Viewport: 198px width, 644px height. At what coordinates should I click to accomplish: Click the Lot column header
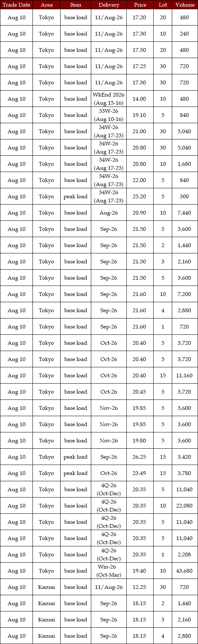coord(163,5)
